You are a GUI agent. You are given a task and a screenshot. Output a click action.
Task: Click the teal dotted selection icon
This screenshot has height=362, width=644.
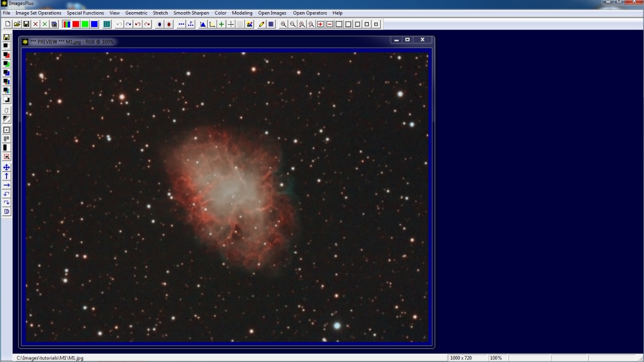107,24
